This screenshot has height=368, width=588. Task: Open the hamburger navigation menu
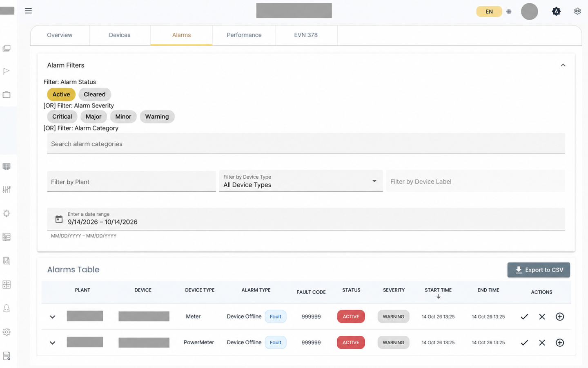[x=28, y=11]
